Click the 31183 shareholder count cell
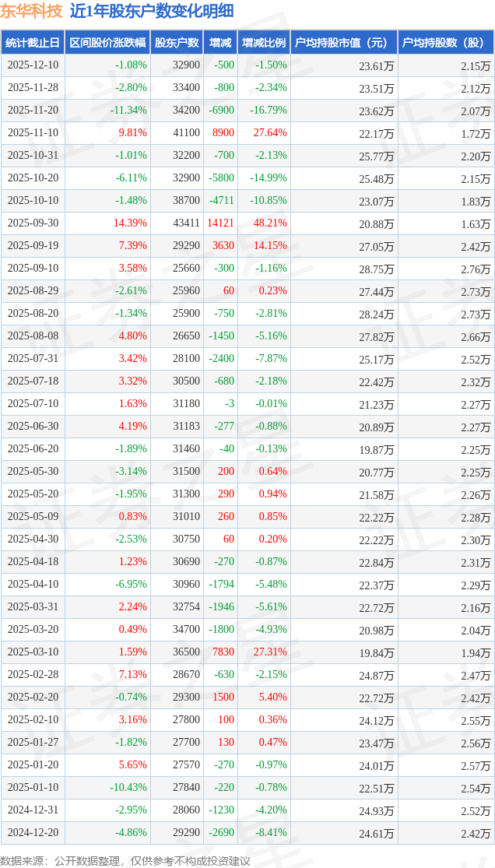 click(x=177, y=427)
